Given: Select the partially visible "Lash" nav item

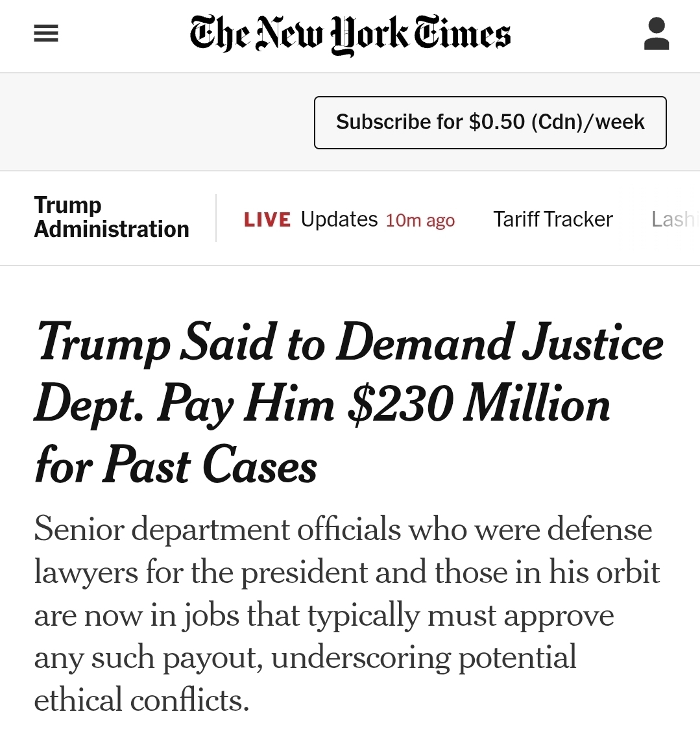Looking at the screenshot, I should coord(673,219).
